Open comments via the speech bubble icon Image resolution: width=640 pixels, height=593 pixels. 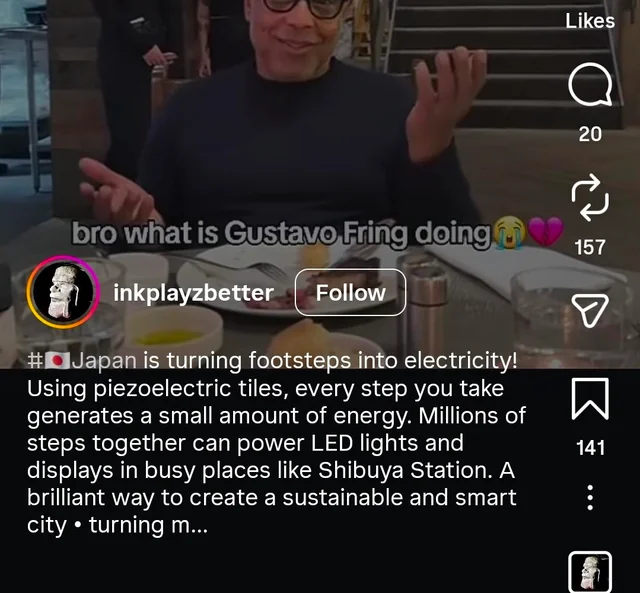point(590,84)
